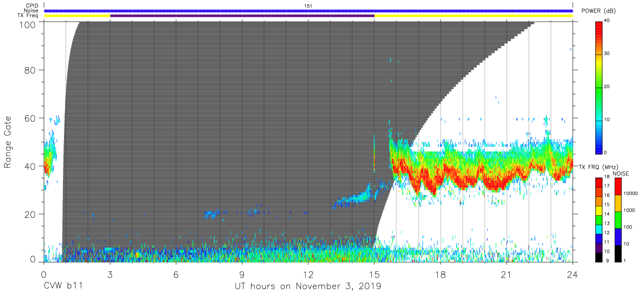
Task: Click the CPID value '151'
Action: tap(308, 6)
